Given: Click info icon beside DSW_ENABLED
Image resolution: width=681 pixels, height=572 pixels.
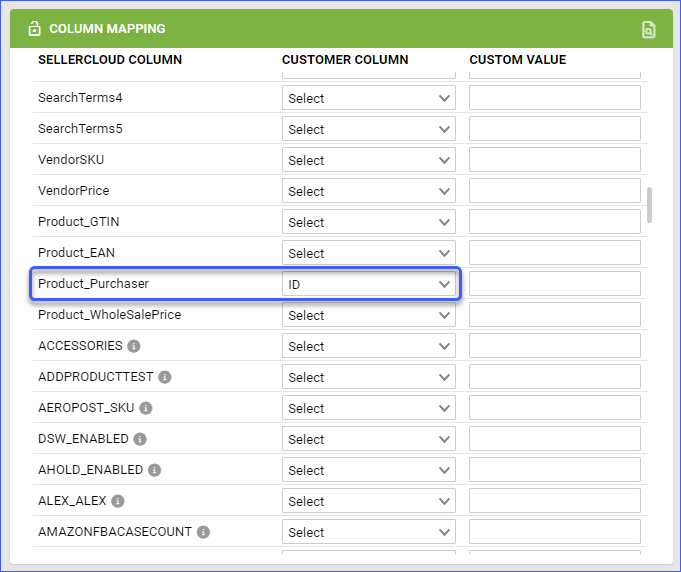Looking at the screenshot, I should (140, 439).
